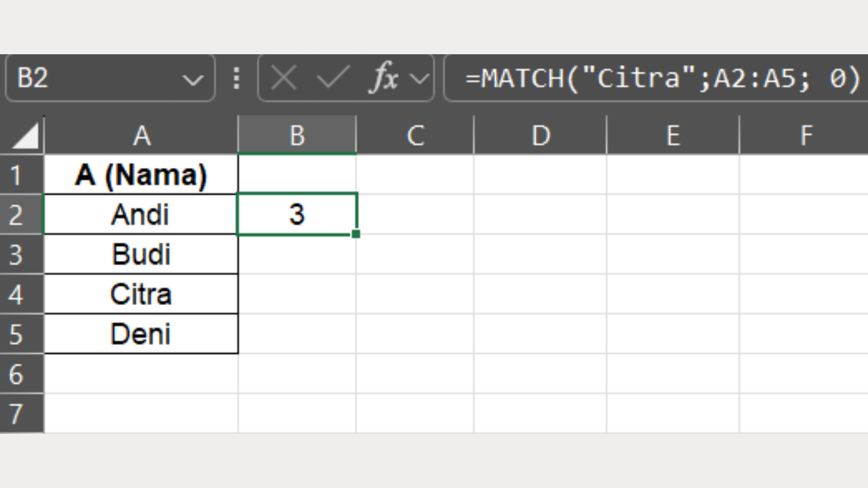Select the cell showing value 3
This screenshot has width=868, height=488.
click(x=296, y=214)
